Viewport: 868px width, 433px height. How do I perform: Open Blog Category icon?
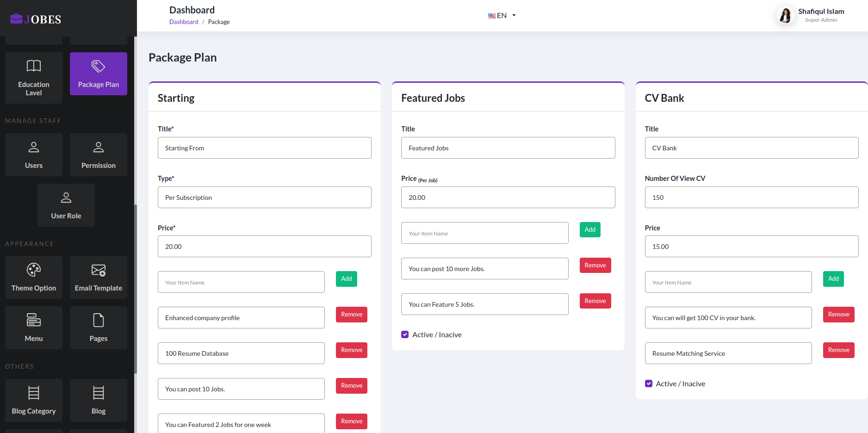(x=34, y=393)
